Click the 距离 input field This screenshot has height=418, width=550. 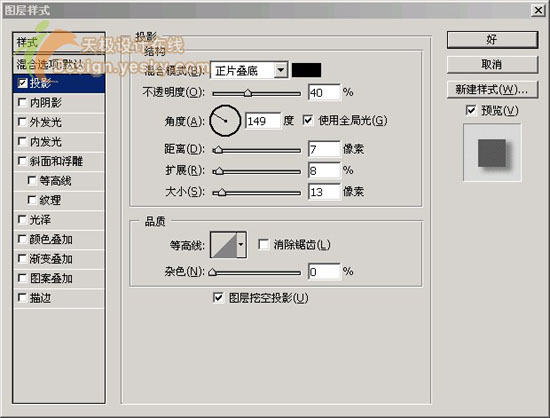[x=324, y=149]
